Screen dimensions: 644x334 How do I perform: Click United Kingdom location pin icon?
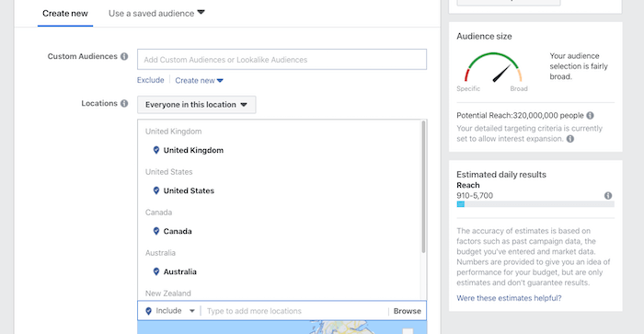click(156, 150)
